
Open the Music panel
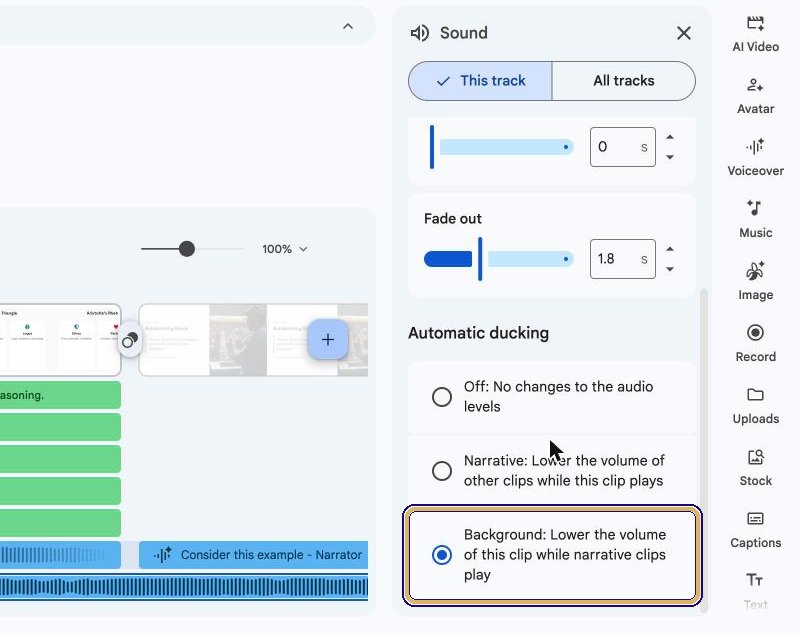[755, 219]
